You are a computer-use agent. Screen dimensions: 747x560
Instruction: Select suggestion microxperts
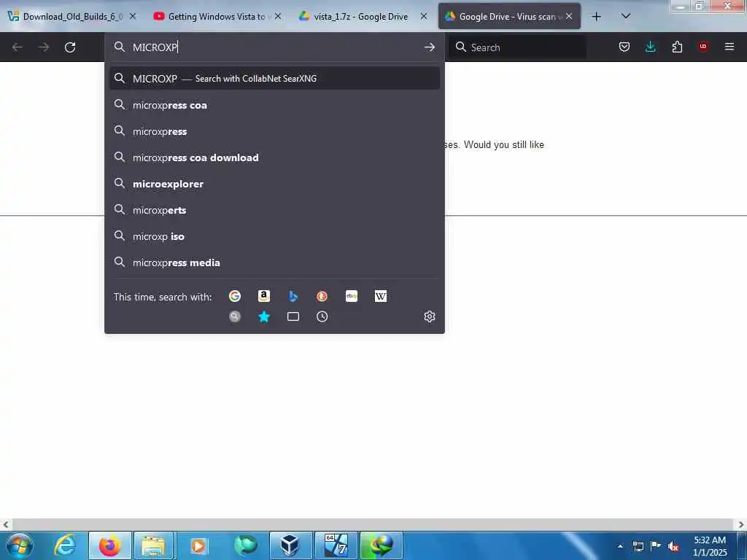coord(274,209)
